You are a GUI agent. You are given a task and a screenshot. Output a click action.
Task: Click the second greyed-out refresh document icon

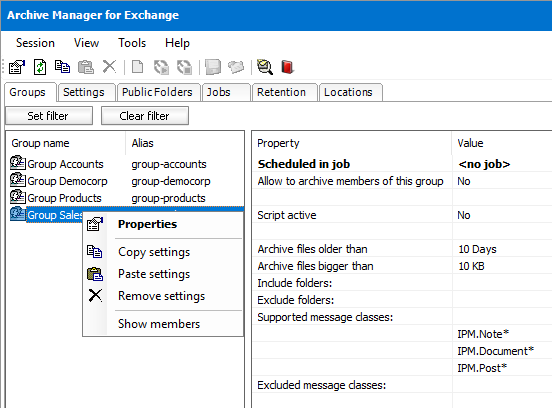[184, 67]
